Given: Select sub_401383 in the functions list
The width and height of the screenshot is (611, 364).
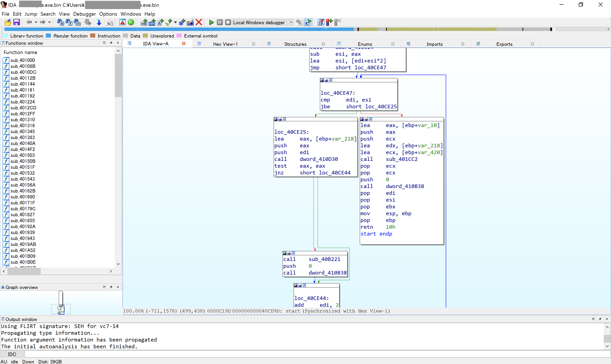Looking at the screenshot, I should tap(22, 137).
